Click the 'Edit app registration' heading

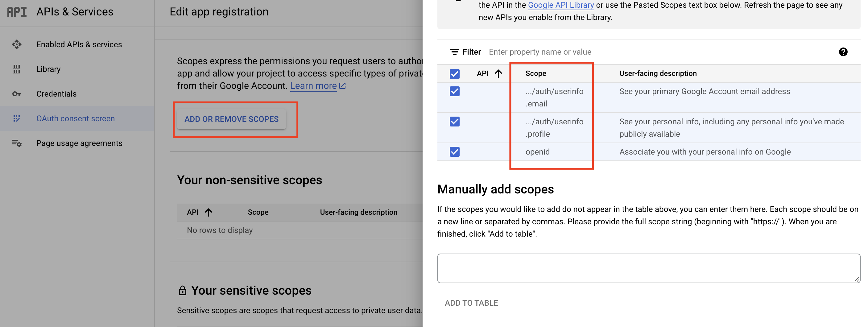click(219, 12)
